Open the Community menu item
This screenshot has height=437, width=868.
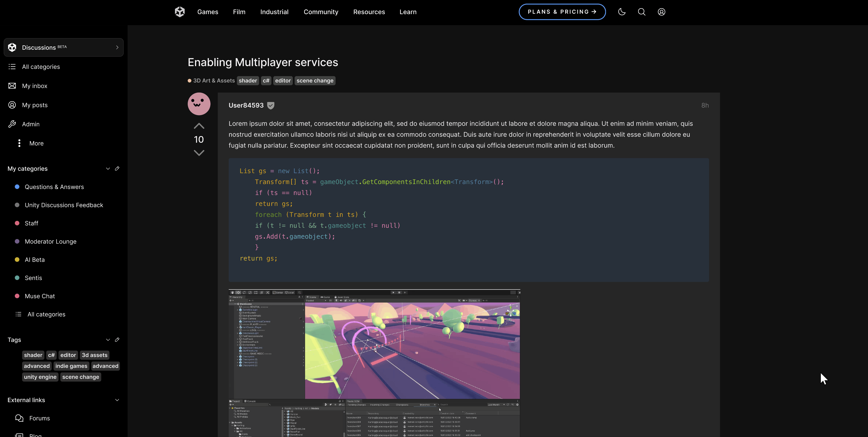[x=321, y=12]
